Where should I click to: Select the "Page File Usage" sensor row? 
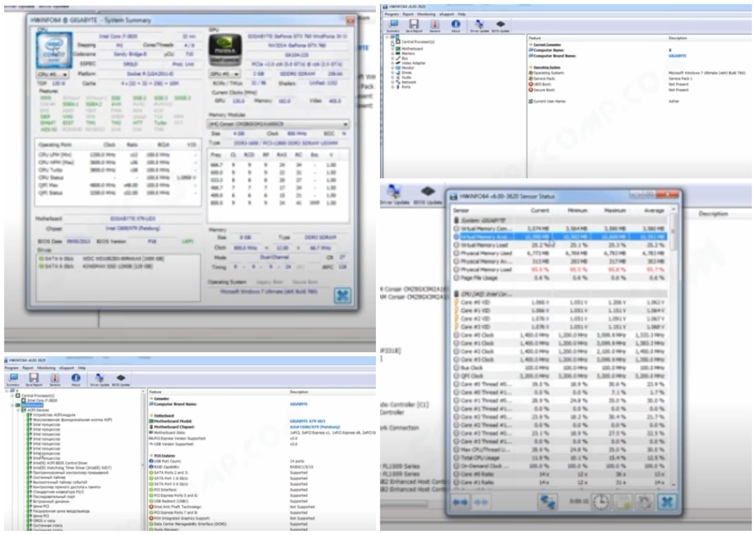pos(560,278)
